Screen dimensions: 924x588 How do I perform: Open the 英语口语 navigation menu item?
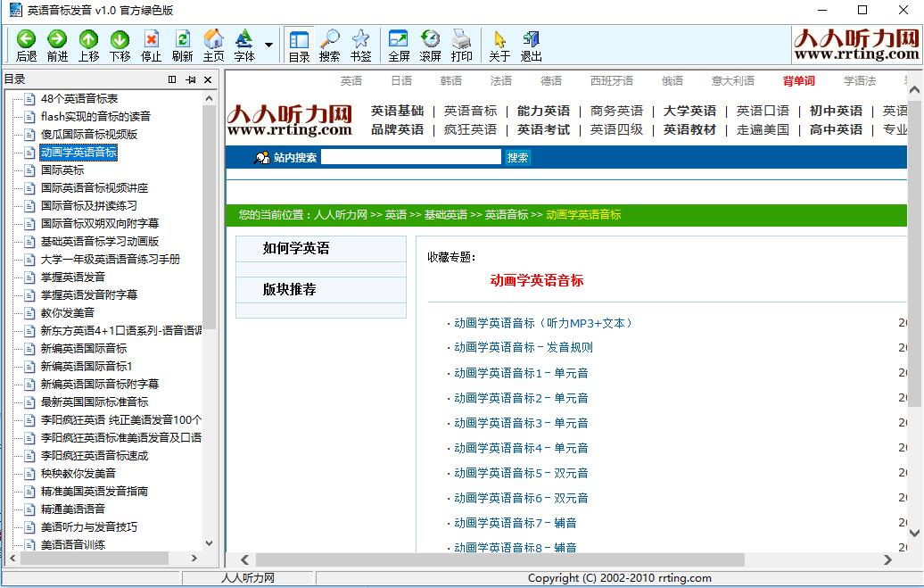(763, 111)
